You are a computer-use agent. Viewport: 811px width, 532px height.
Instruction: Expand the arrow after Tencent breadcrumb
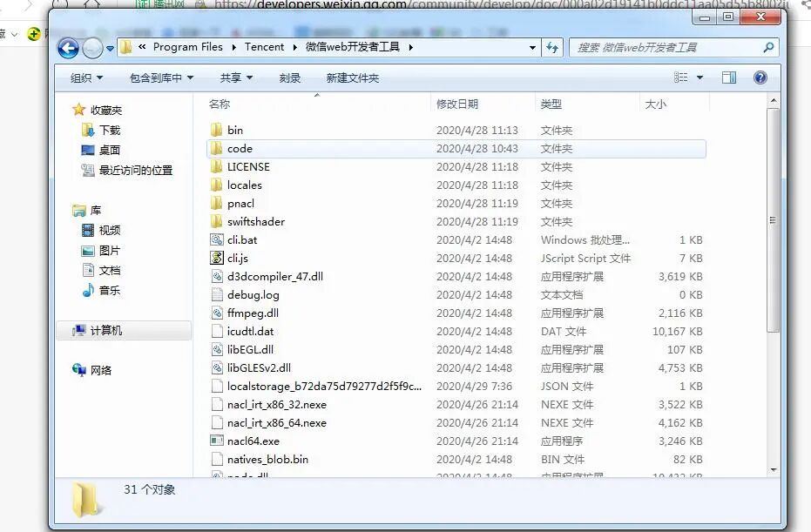294,48
